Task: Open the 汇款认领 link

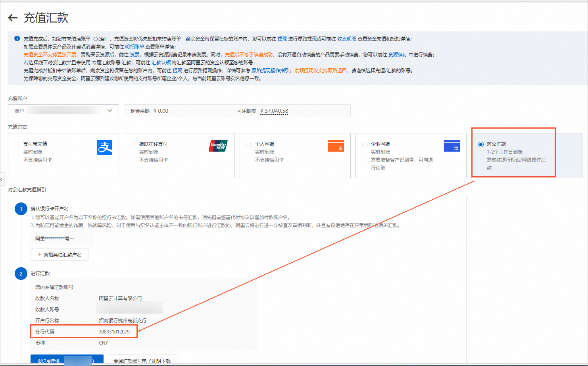Action: [161, 62]
